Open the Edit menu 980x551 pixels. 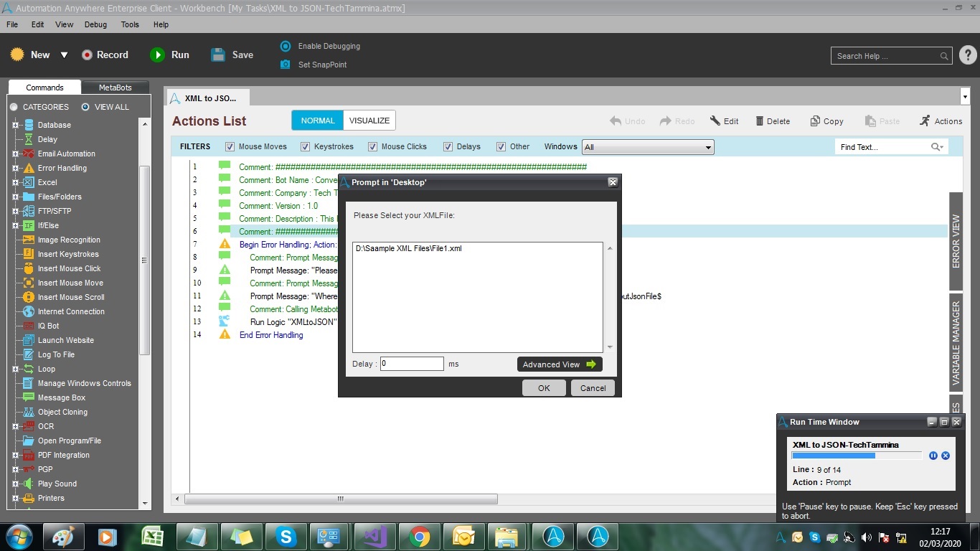pyautogui.click(x=37, y=24)
